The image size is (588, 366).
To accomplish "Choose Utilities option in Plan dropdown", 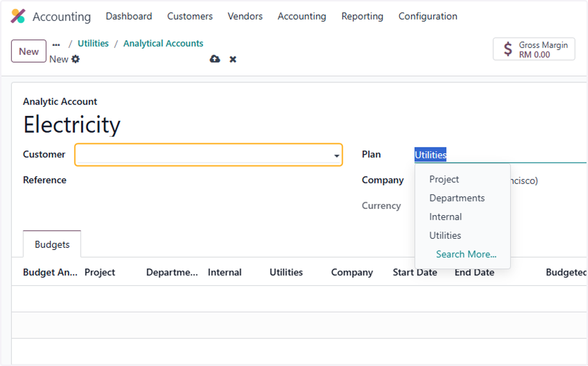I will (445, 235).
